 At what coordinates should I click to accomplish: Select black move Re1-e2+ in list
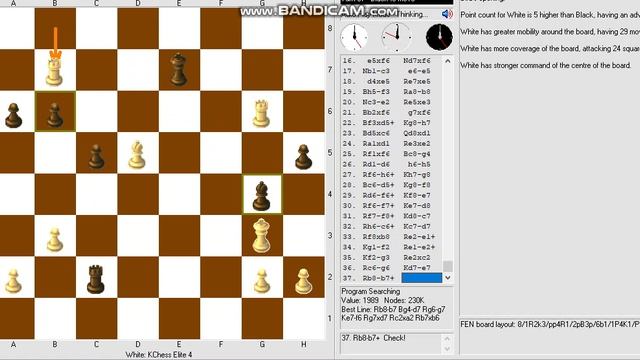(419, 247)
